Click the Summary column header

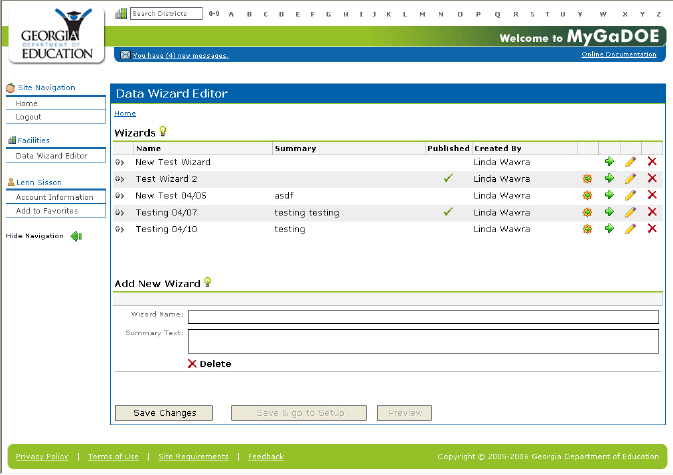coord(295,148)
